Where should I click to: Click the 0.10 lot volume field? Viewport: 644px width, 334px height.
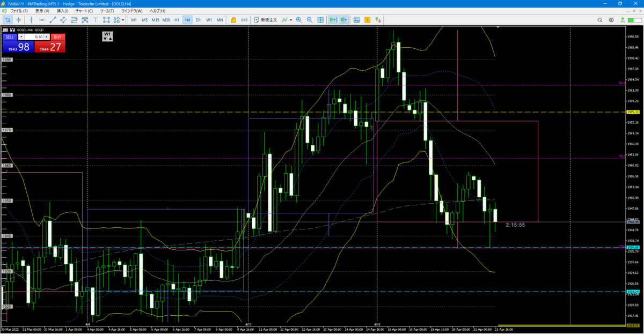34,37
